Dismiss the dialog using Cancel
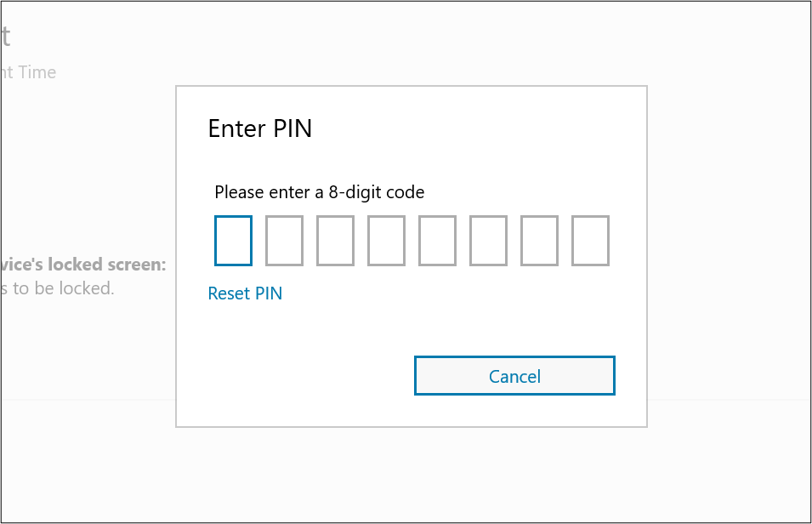 click(x=514, y=375)
